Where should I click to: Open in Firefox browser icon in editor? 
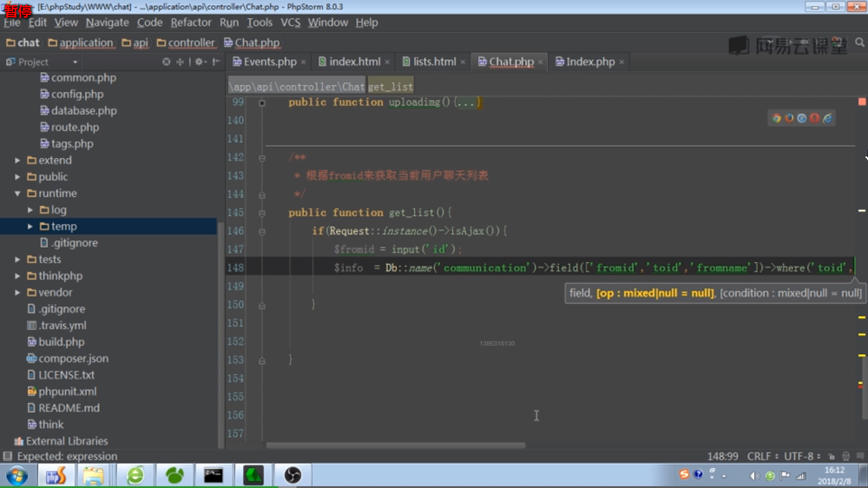click(789, 118)
